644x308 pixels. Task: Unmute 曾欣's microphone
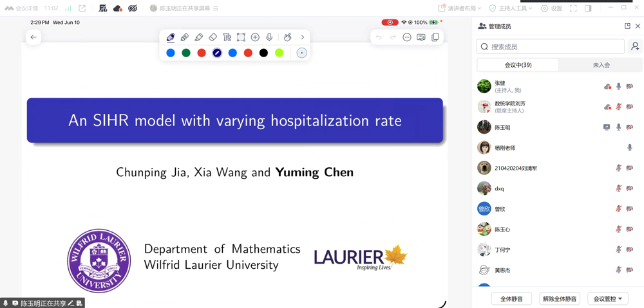coord(618,209)
